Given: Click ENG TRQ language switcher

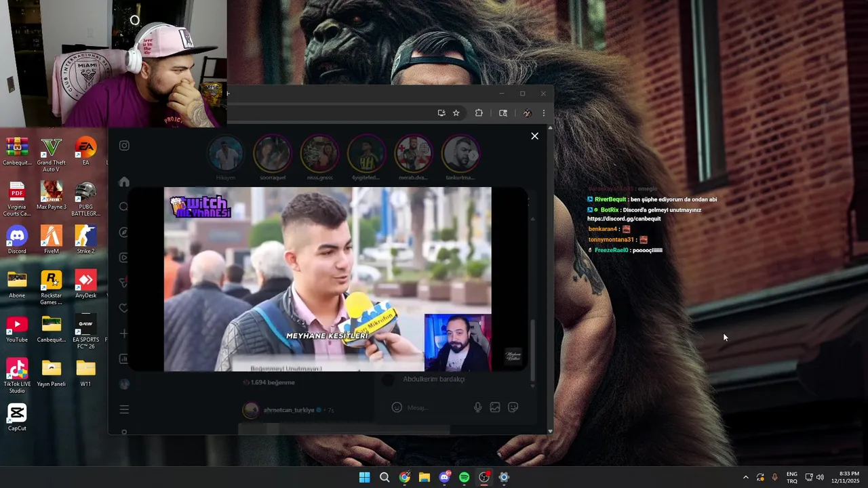Looking at the screenshot, I should [792, 477].
